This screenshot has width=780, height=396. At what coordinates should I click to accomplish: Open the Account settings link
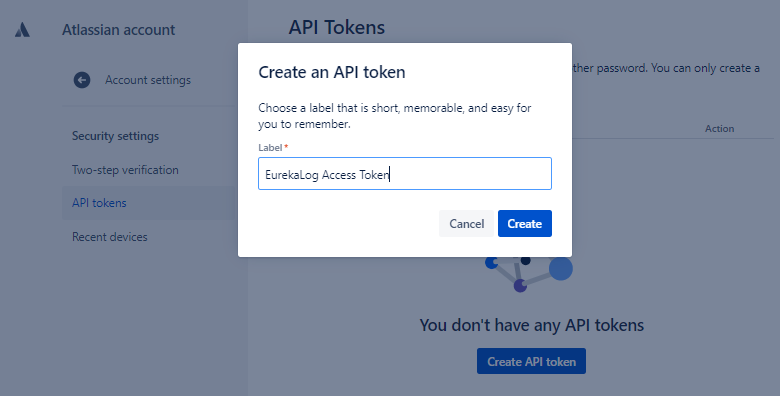148,80
